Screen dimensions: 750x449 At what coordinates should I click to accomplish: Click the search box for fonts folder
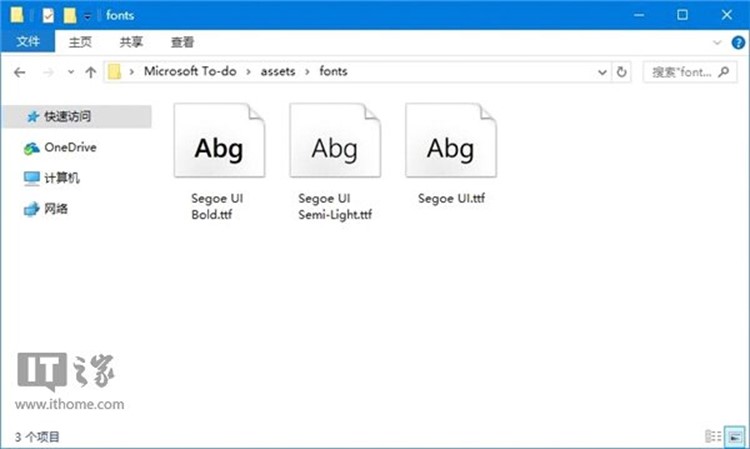[689, 72]
